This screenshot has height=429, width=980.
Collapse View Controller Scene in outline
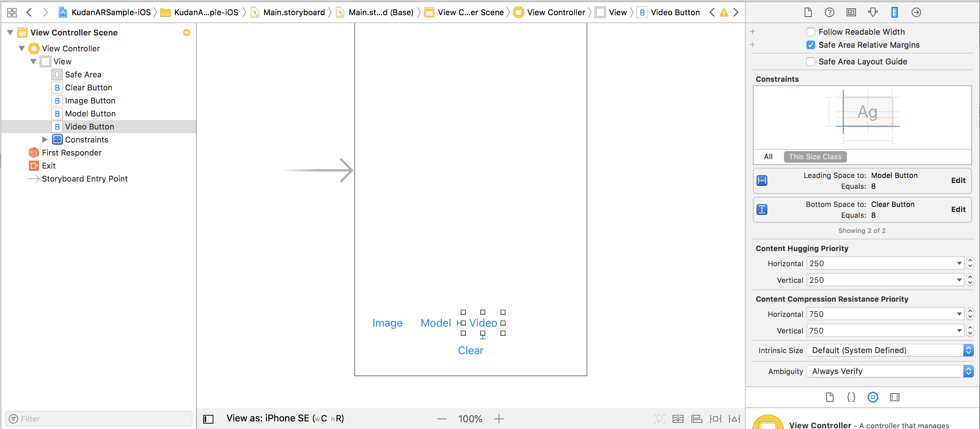click(10, 33)
